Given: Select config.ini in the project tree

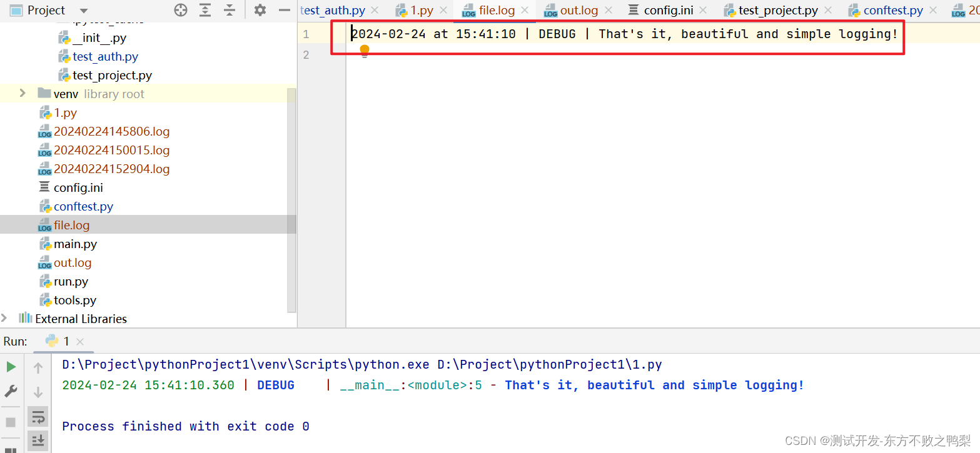Looking at the screenshot, I should [x=71, y=187].
